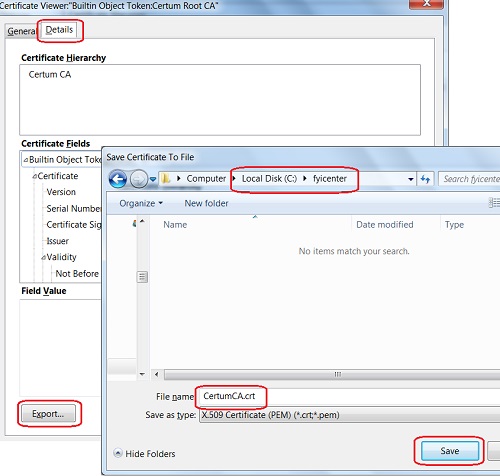500x476 pixels.
Task: Click the forward navigation arrow
Action: [x=138, y=179]
